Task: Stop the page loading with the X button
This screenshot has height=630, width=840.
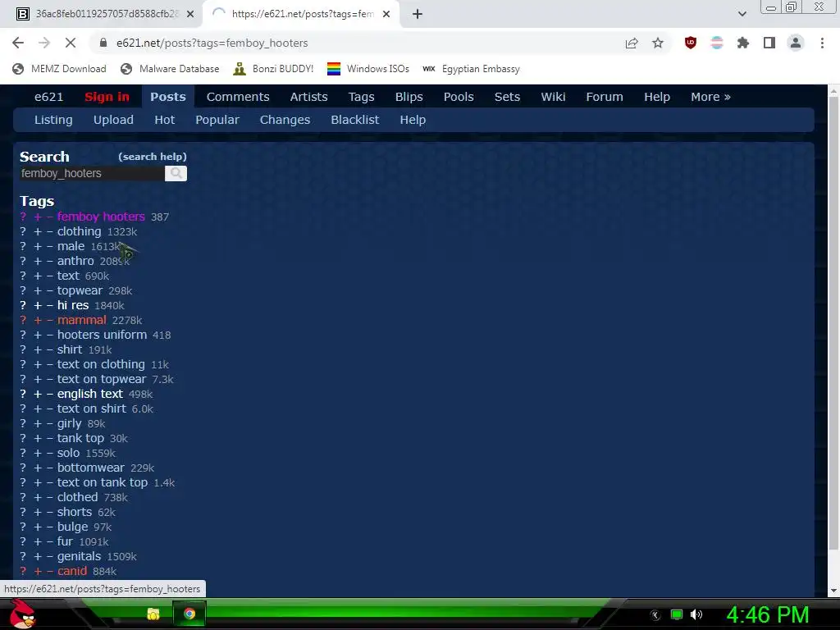Action: coord(71,43)
